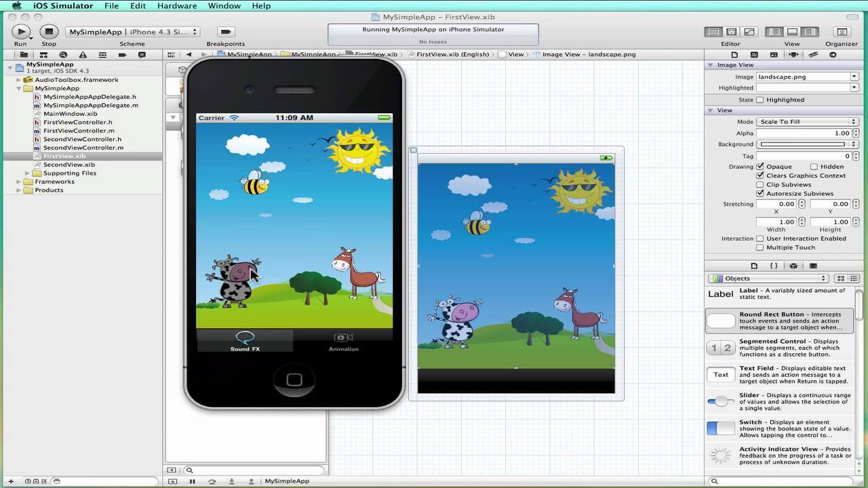
Task: Open the Organizer window
Action: tap(842, 32)
